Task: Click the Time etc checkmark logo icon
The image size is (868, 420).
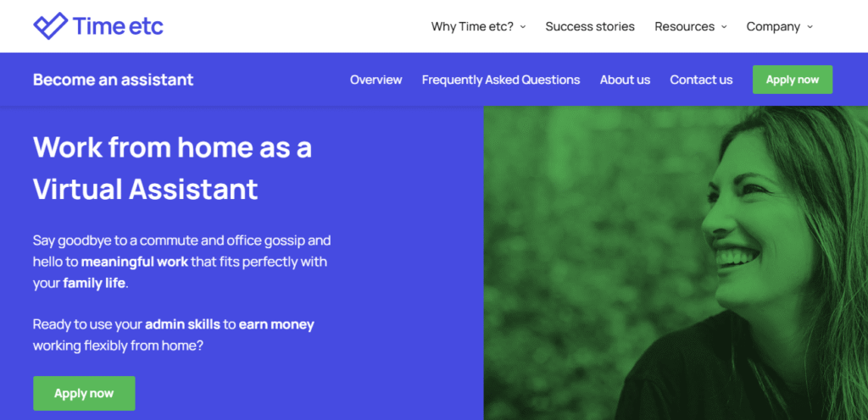Action: 50,25
